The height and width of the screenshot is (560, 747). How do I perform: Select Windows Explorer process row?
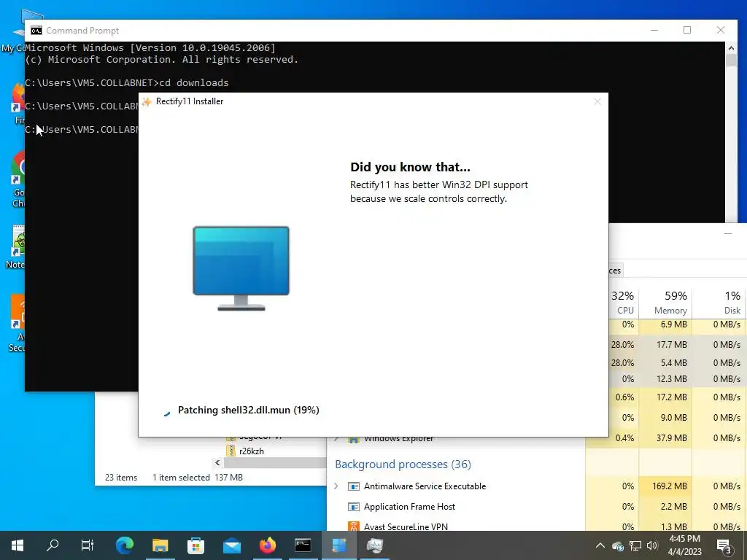[398, 438]
